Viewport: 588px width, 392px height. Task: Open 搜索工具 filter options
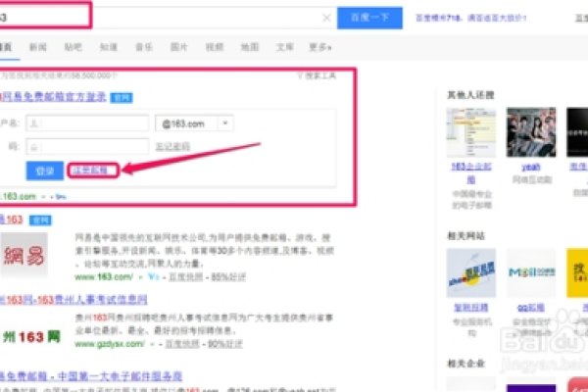tap(317, 75)
